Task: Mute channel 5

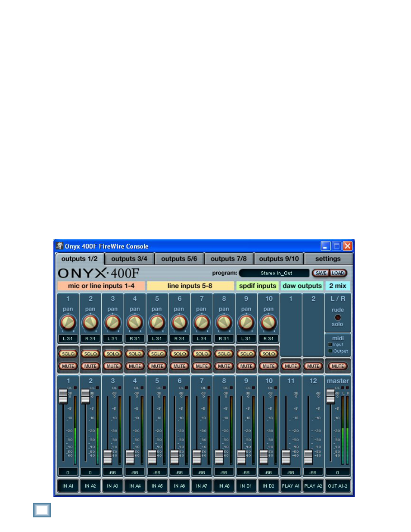Action: coord(157,366)
